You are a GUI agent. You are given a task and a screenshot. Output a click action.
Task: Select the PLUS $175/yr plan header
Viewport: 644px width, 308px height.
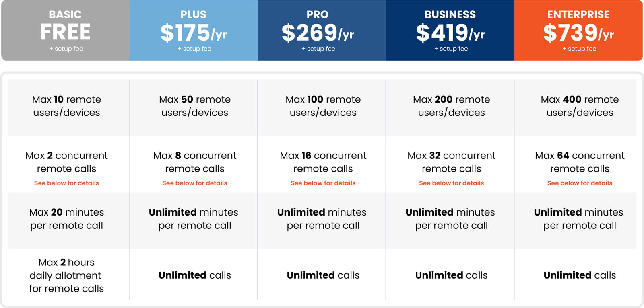194,31
